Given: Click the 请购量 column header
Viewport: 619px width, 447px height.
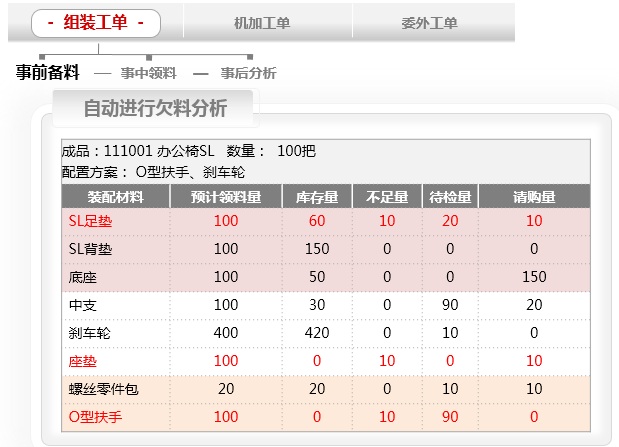Looking at the screenshot, I should (534, 197).
